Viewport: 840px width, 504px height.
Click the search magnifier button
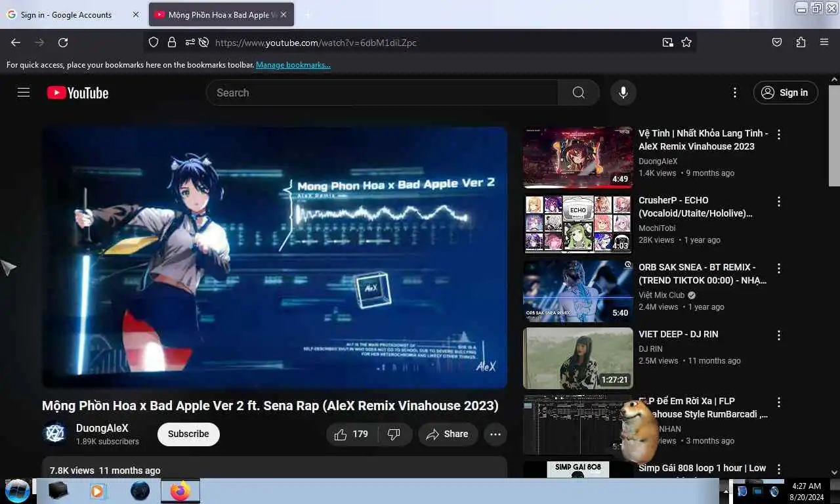[x=578, y=93]
